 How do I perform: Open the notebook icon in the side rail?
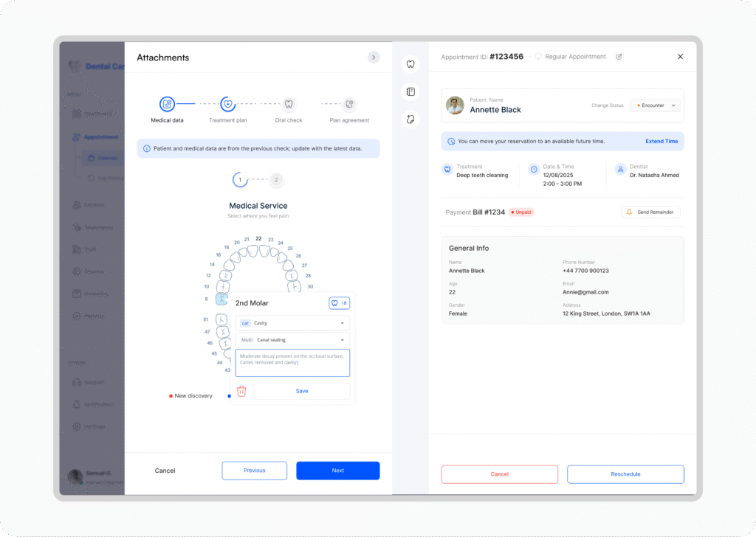[x=410, y=91]
